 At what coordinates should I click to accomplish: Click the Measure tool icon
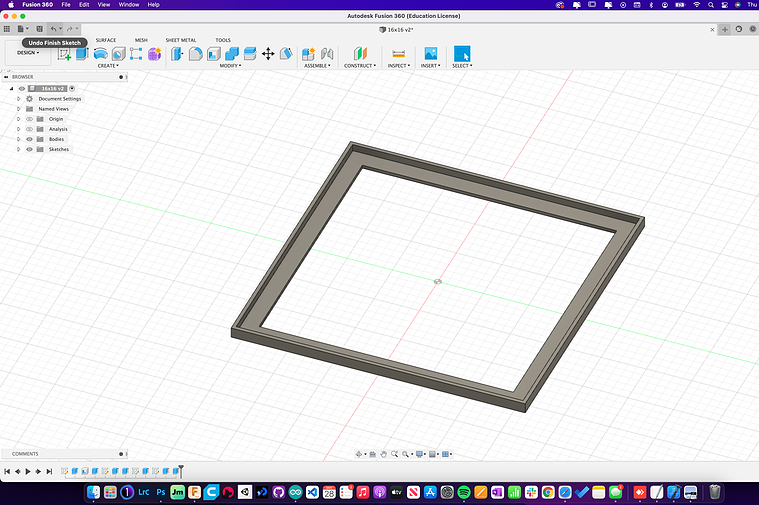click(398, 54)
